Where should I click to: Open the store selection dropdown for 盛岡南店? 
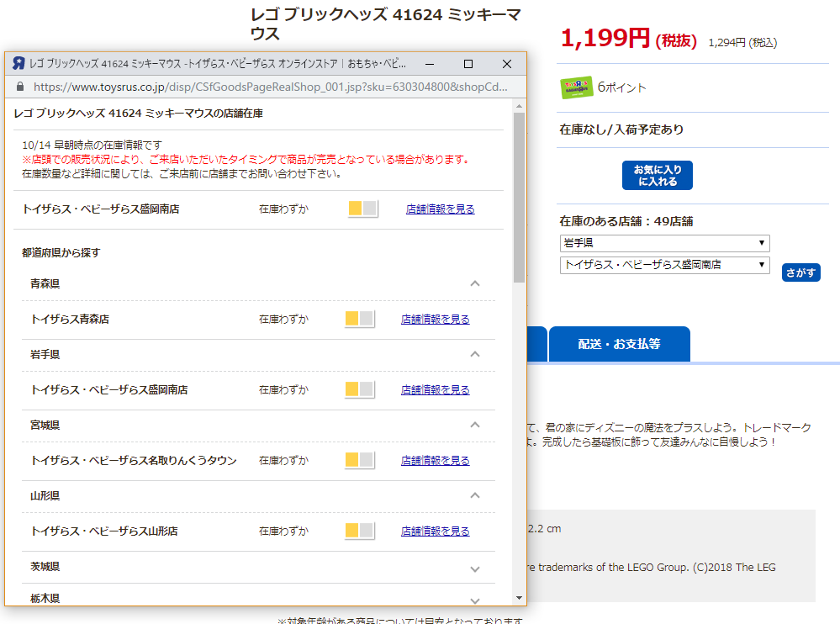[664, 265]
